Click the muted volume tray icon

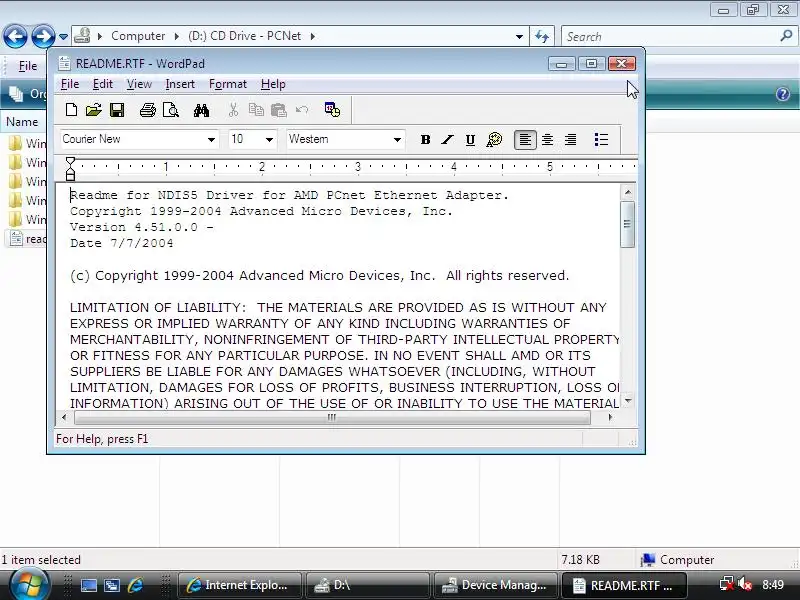coord(745,584)
